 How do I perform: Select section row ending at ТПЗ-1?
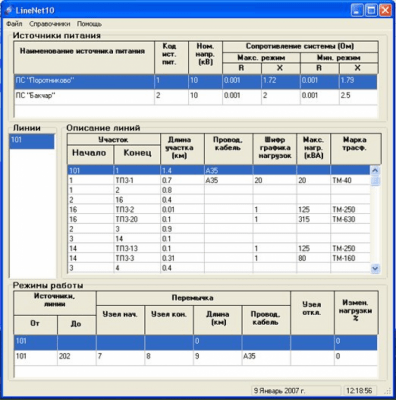click(x=219, y=180)
